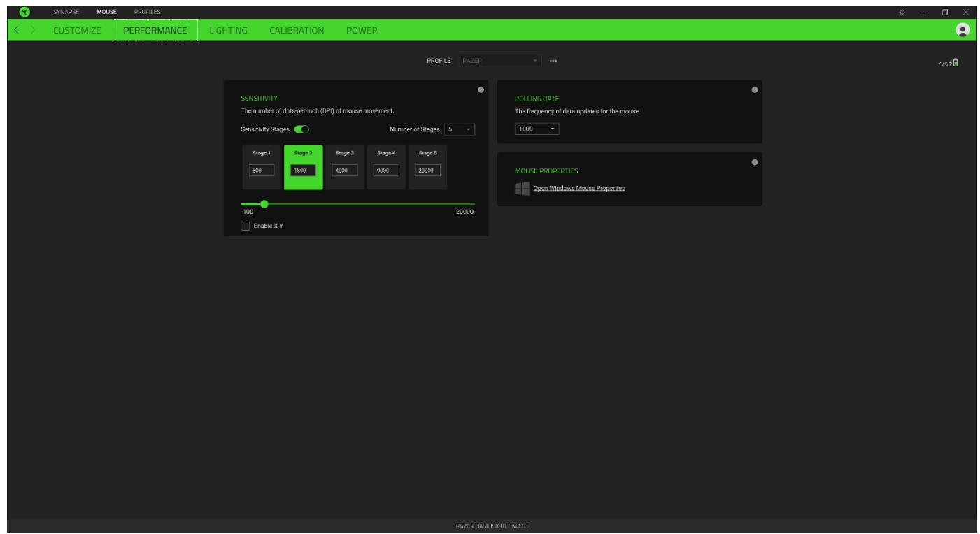Go back with the left arrow
980x534 pixels.
tap(15, 30)
